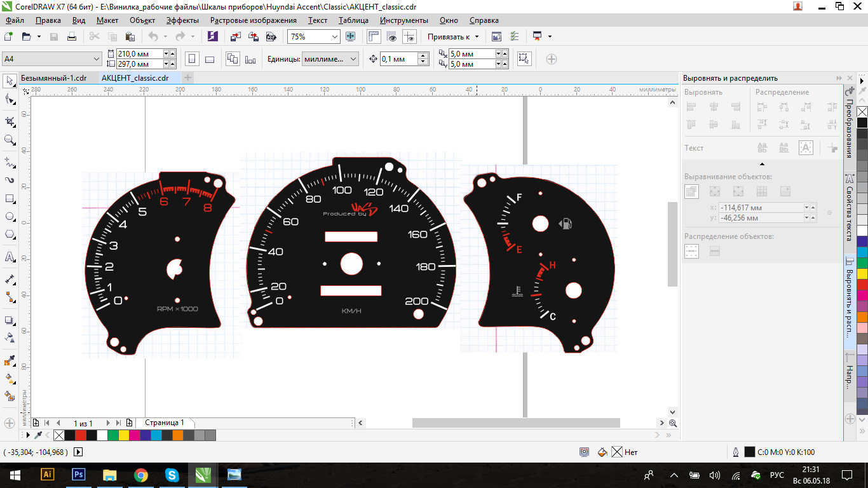
Task: Apply layout to current page only
Action: click(250, 59)
